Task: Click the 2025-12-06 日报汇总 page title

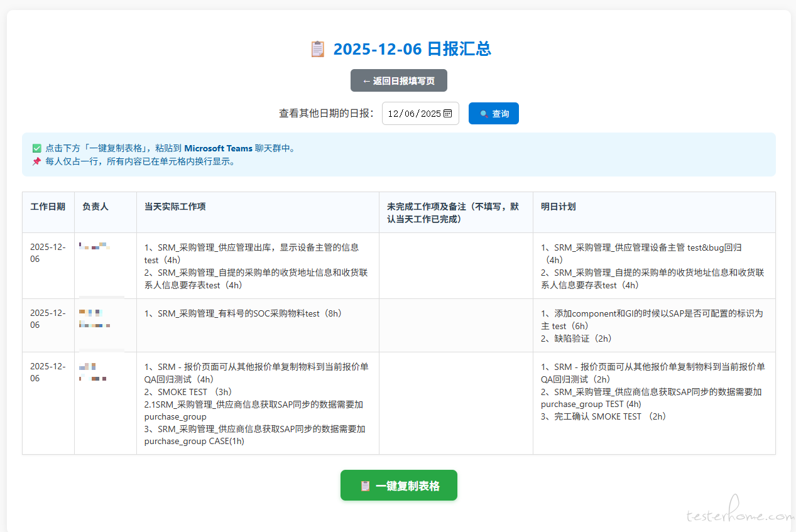Action: pyautogui.click(x=412, y=49)
